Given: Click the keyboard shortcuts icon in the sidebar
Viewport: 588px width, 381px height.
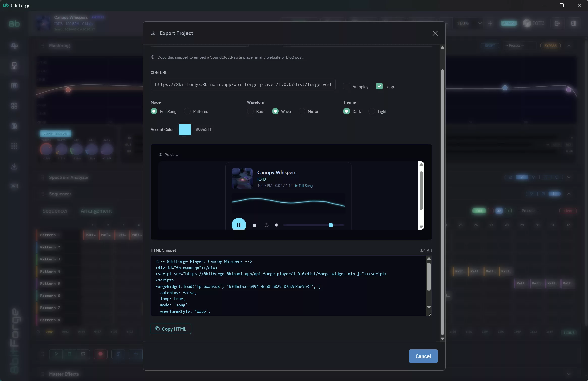Looking at the screenshot, I should coord(14,186).
